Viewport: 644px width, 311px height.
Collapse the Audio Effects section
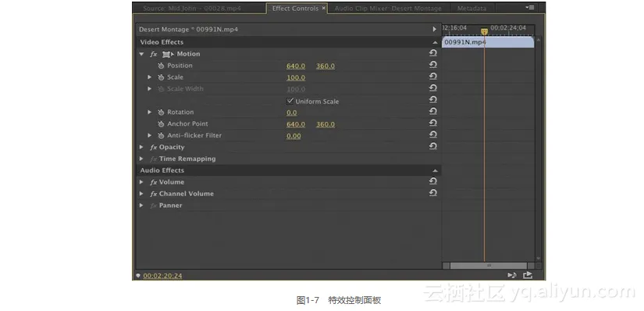tap(435, 170)
